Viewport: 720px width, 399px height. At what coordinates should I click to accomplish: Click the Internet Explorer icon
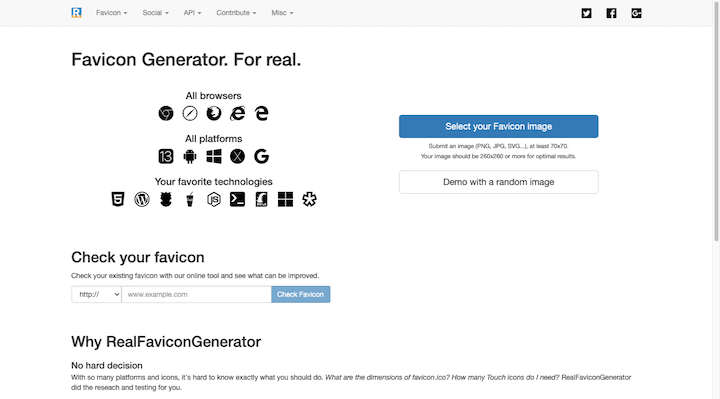237,113
